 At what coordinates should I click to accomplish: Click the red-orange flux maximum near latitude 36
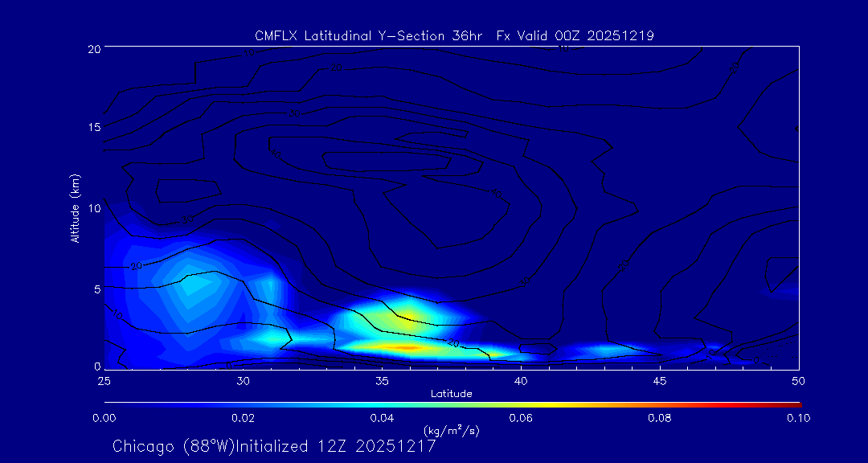coord(407,347)
